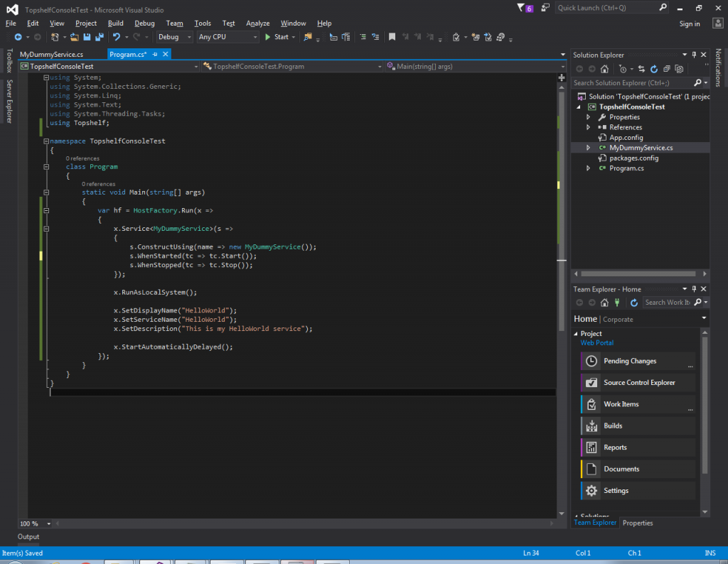Open Builds in Team Explorer
The width and height of the screenshot is (728, 564).
click(638, 425)
